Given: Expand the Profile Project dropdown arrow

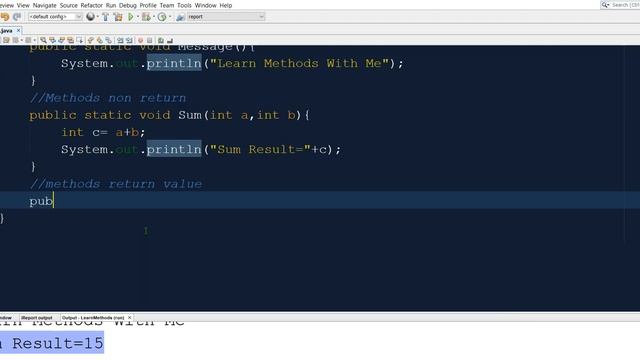Looking at the screenshot, I should pos(170,17).
